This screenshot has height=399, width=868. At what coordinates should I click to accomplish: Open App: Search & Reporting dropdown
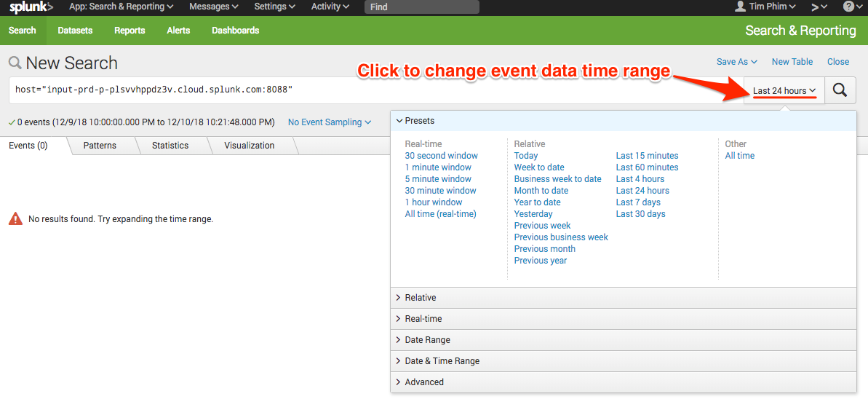pyautogui.click(x=122, y=7)
